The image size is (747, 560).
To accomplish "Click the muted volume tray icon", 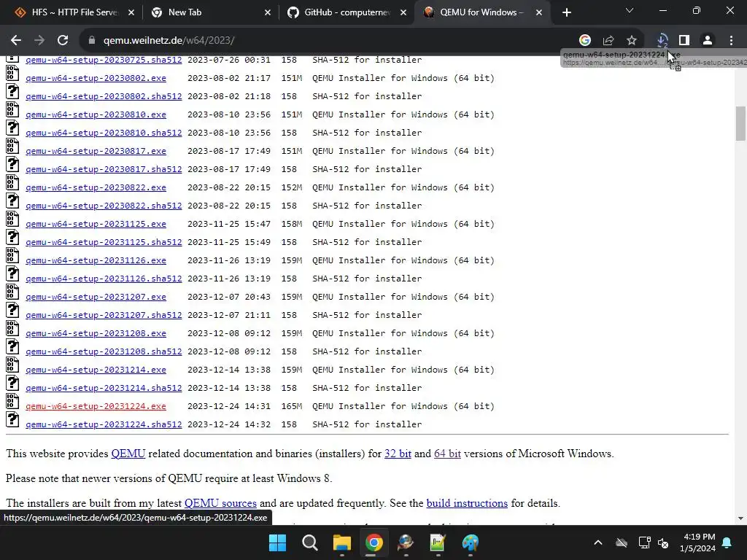I will click(662, 542).
